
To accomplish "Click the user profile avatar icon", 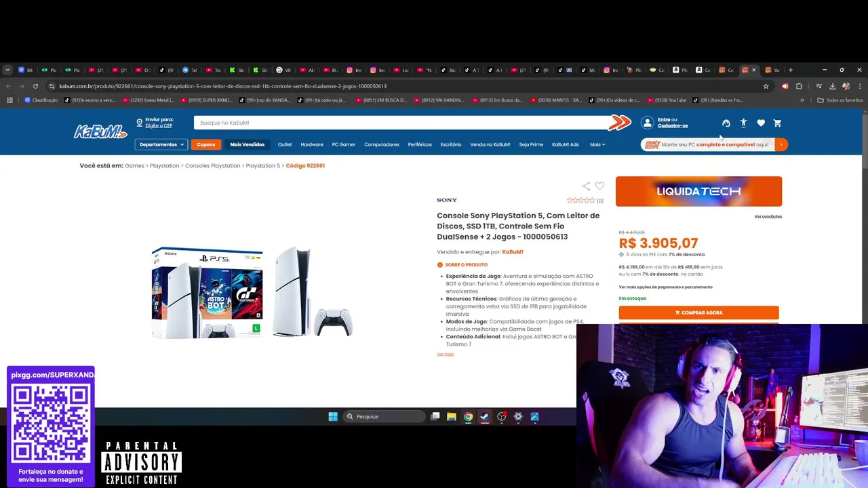I will pyautogui.click(x=647, y=123).
